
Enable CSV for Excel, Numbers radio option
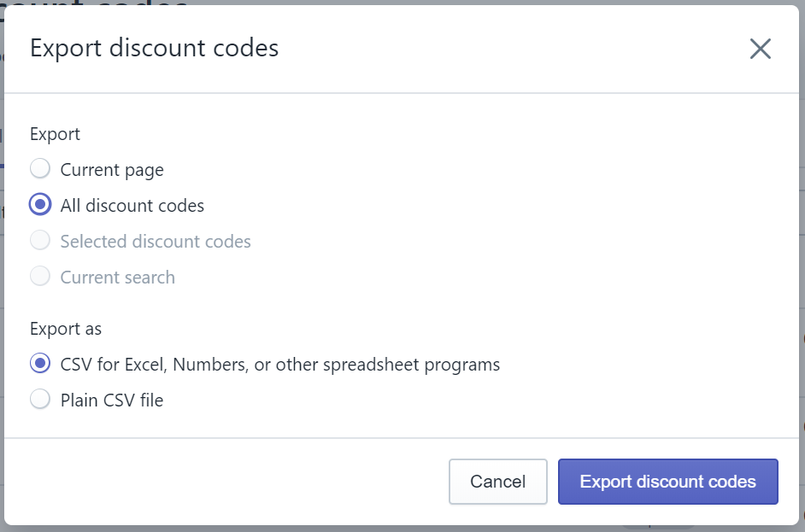point(40,364)
